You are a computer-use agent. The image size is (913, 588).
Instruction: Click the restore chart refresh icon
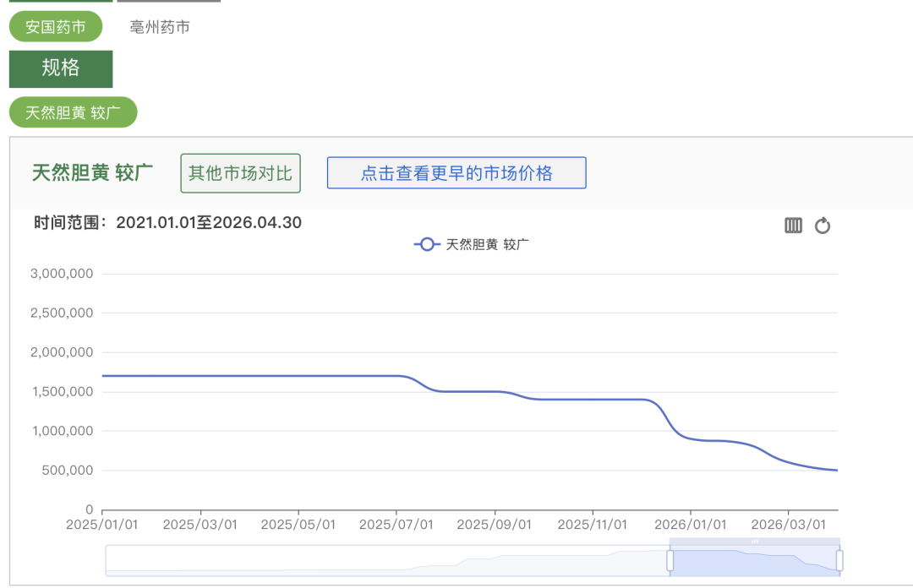(823, 226)
